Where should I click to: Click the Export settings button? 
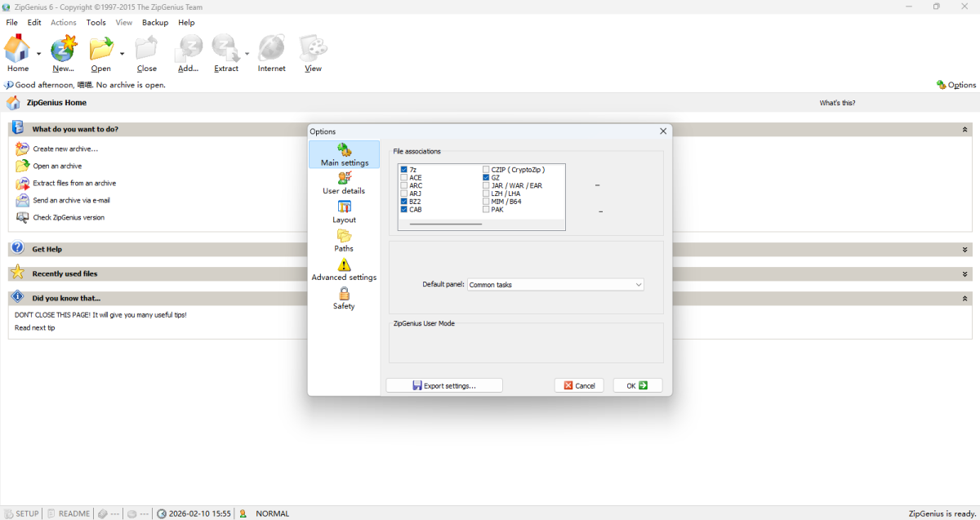pyautogui.click(x=444, y=385)
